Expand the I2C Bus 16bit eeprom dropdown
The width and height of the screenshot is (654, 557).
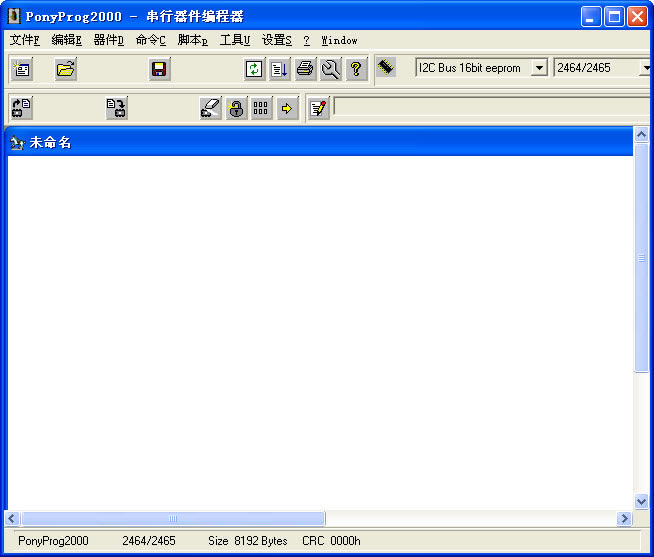pos(539,68)
